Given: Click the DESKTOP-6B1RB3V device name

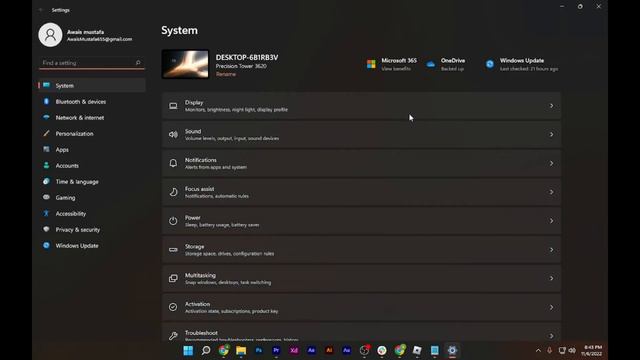Looking at the screenshot, I should click(x=247, y=58).
